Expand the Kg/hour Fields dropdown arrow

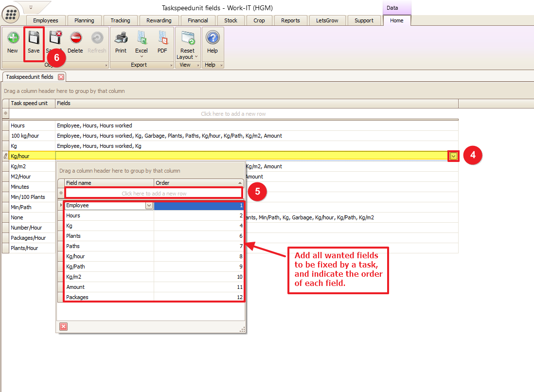(x=453, y=156)
